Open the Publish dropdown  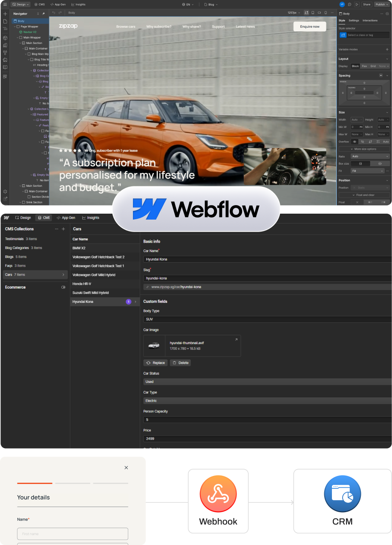pyautogui.click(x=381, y=4)
